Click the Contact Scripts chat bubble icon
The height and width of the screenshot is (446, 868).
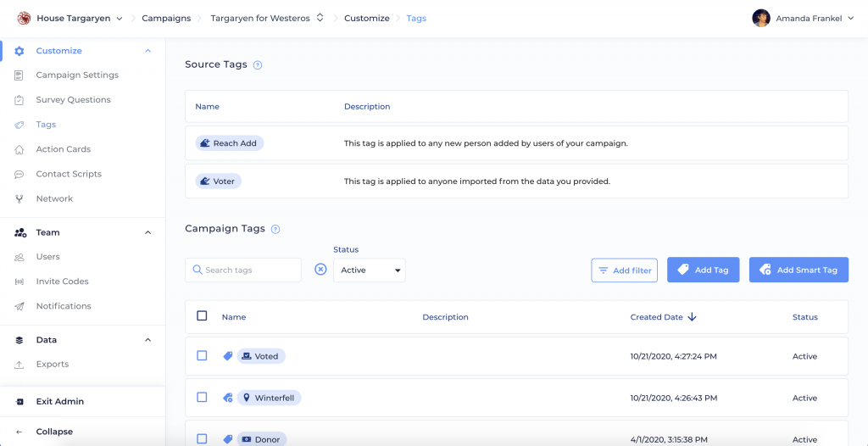19,174
